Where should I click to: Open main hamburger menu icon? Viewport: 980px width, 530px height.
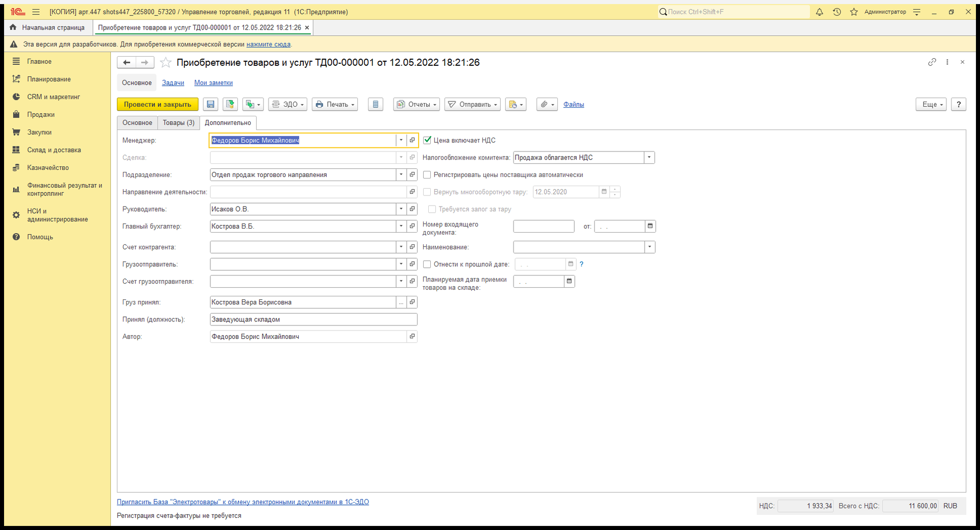pyautogui.click(x=36, y=12)
